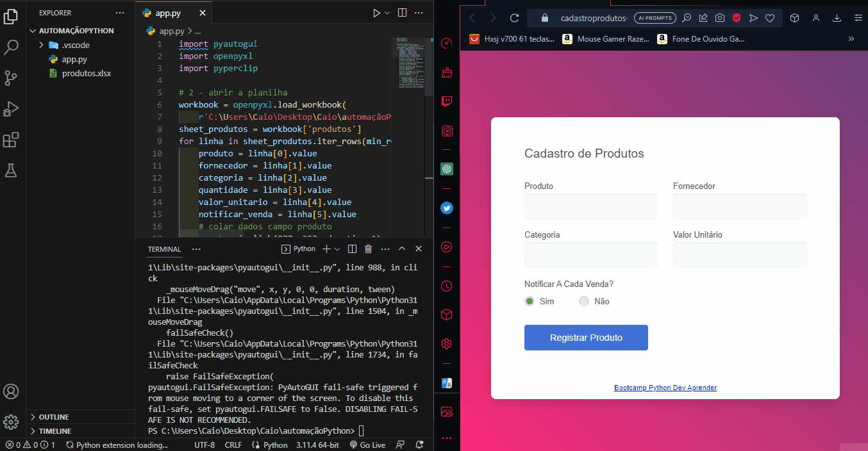Open Twitter in the browser sidebar
Screen dimensions: 868x451
(x=447, y=208)
